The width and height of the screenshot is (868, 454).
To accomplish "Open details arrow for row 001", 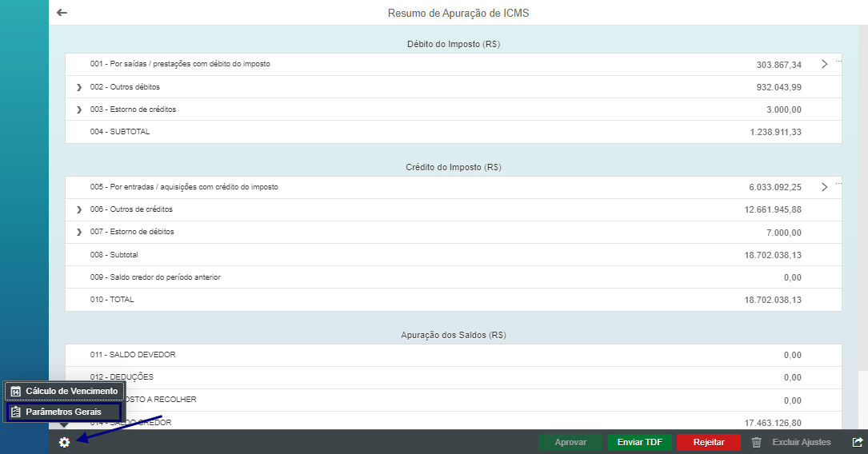I will pos(824,64).
